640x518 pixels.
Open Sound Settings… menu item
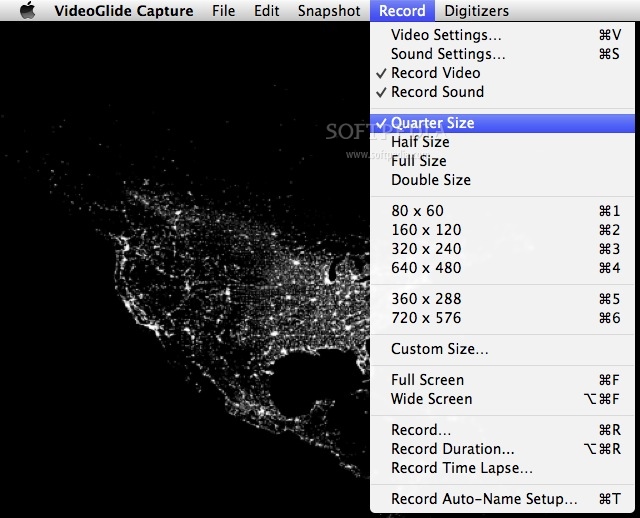click(x=448, y=54)
